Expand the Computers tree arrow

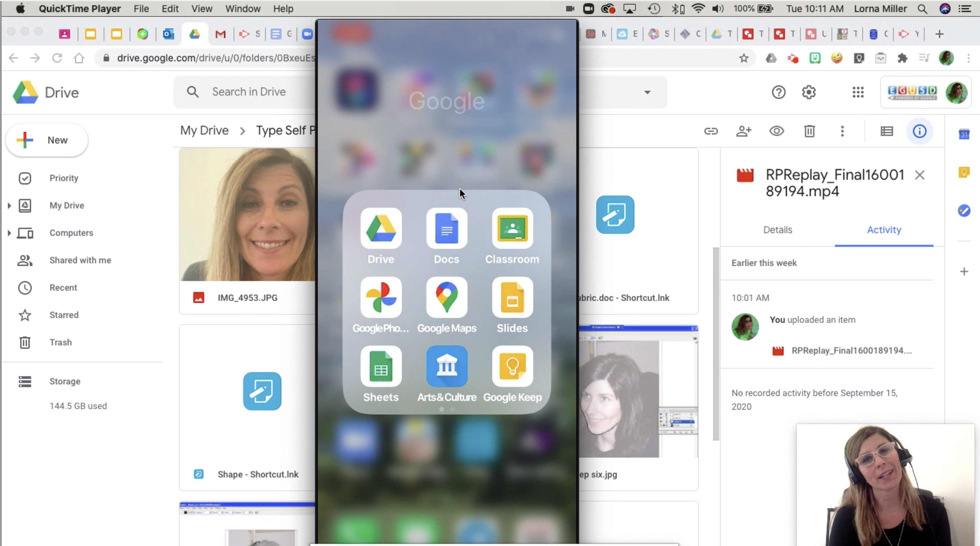pos(9,233)
